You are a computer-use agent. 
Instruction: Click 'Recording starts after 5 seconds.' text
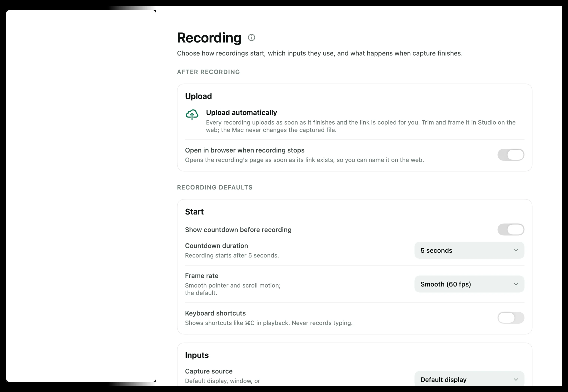pyautogui.click(x=232, y=255)
